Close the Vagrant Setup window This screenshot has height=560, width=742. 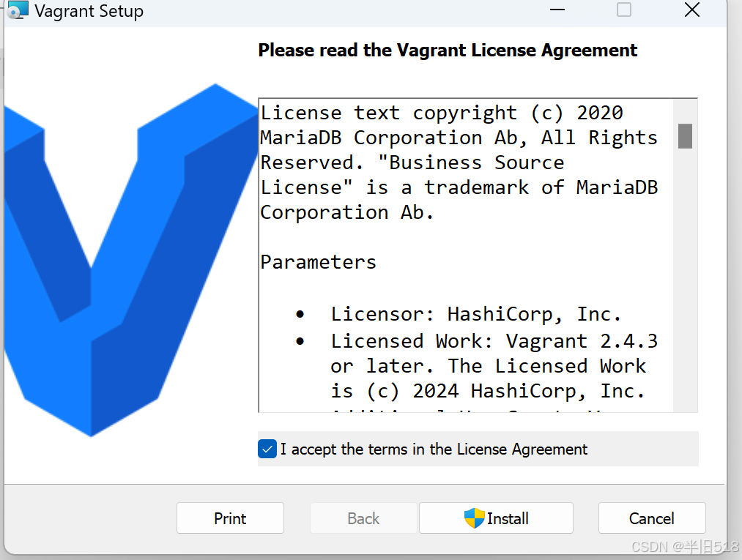[692, 10]
